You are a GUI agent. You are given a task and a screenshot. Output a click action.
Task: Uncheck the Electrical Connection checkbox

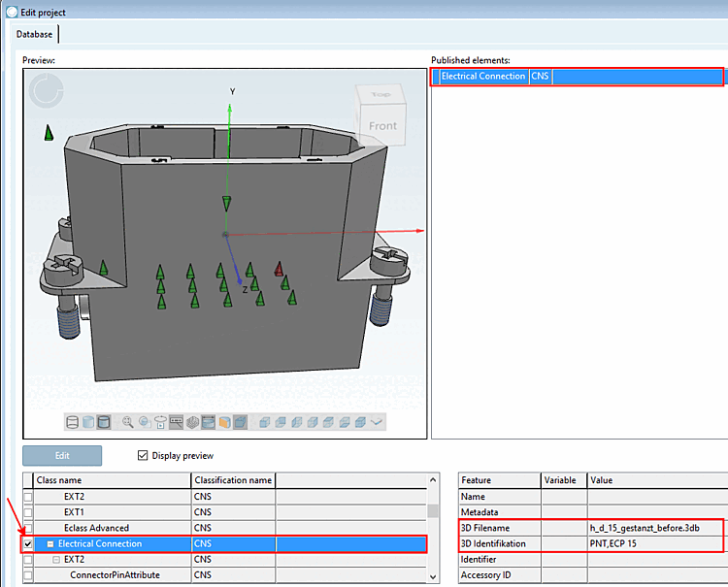coord(28,544)
